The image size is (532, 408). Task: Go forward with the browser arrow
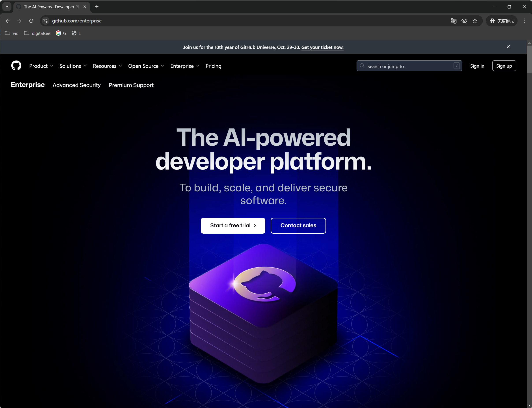point(19,21)
